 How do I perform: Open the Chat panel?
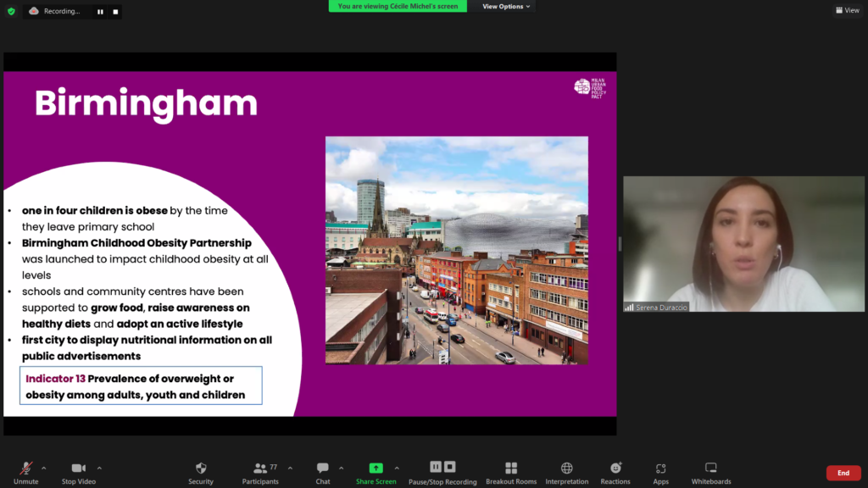click(322, 472)
